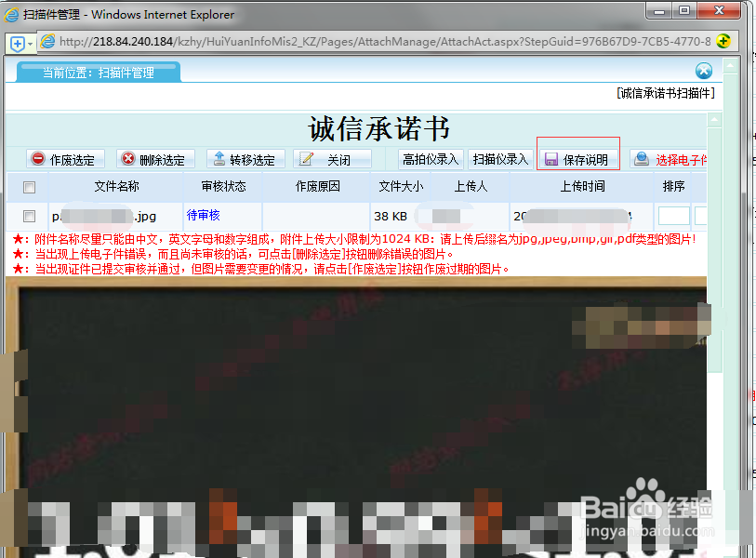
Task: Click the 关闭 button in toolbar
Action: point(332,159)
